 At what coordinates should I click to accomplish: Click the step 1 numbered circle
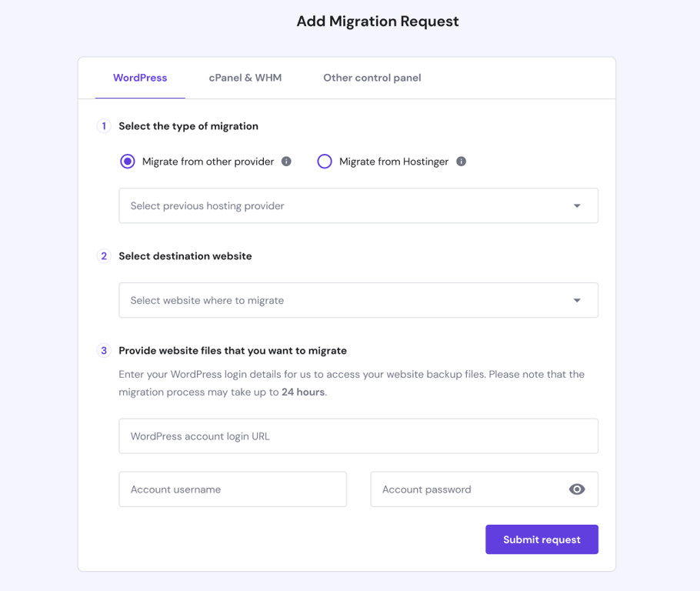103,125
